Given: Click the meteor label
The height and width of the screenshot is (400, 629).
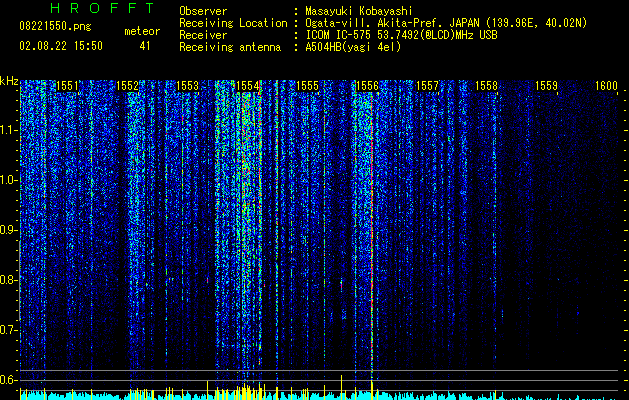Looking at the screenshot, I should [142, 31].
